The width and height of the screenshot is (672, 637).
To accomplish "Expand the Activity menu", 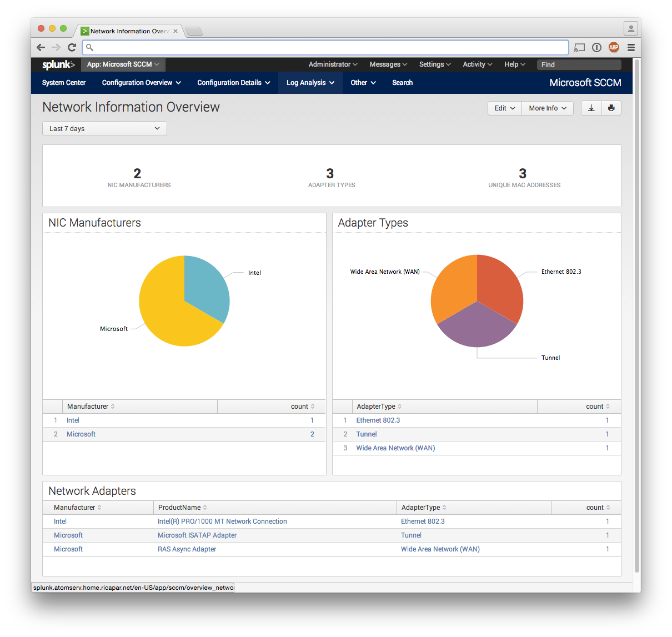I will [x=478, y=64].
